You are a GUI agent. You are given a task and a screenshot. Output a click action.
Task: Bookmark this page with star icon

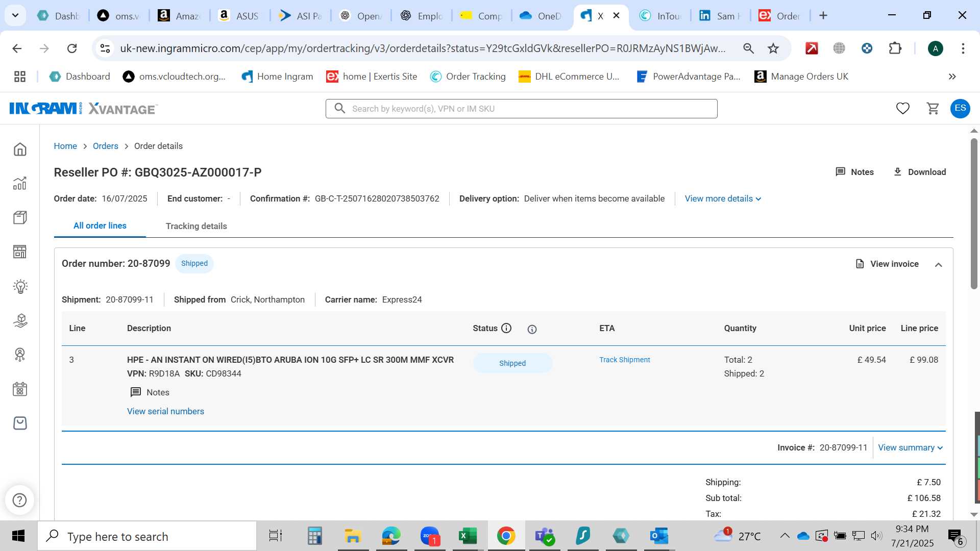[x=773, y=48]
